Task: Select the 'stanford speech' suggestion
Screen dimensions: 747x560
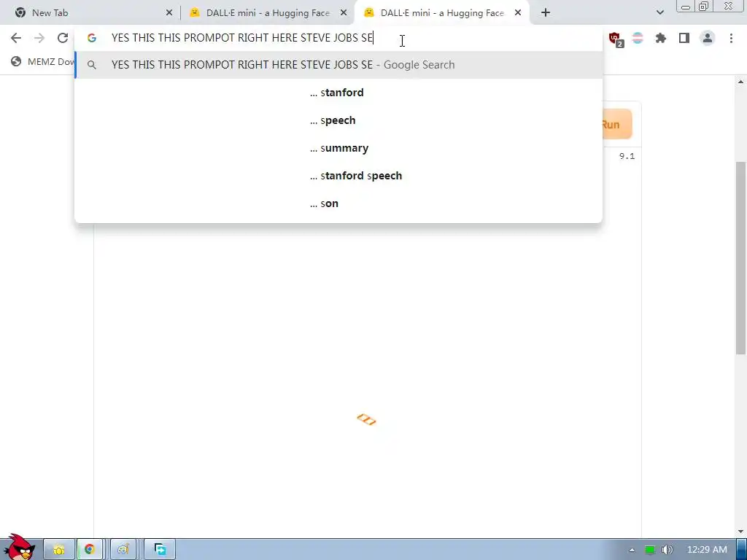Action: [x=338, y=176]
